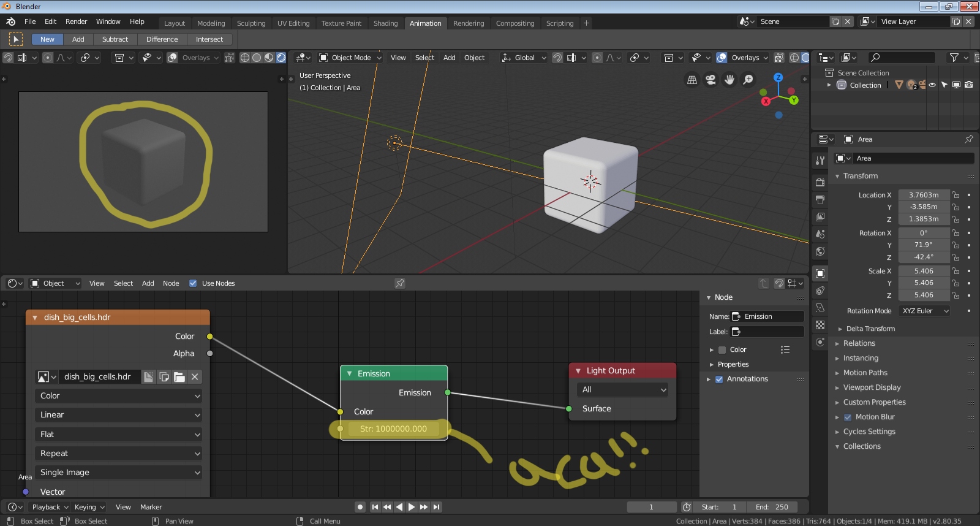Unlink the dish_big_cells.hdr image datablock
Screen dimensions: 980x526
(x=195, y=377)
